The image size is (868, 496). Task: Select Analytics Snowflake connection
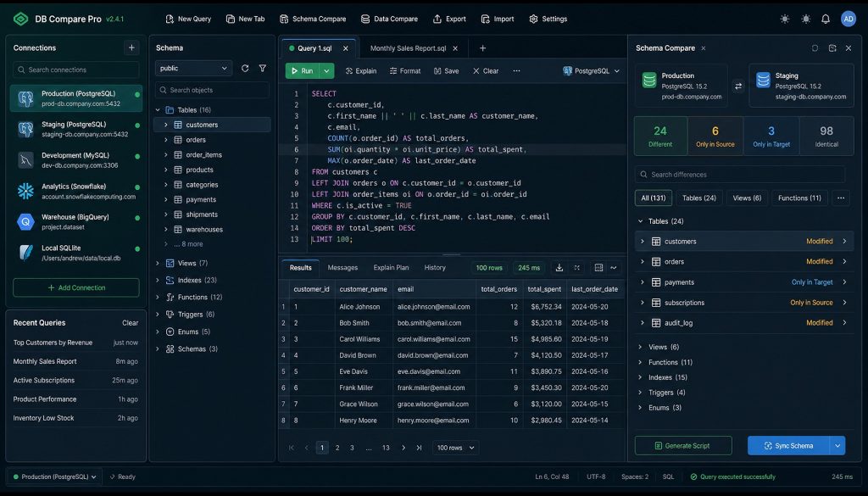(76, 191)
